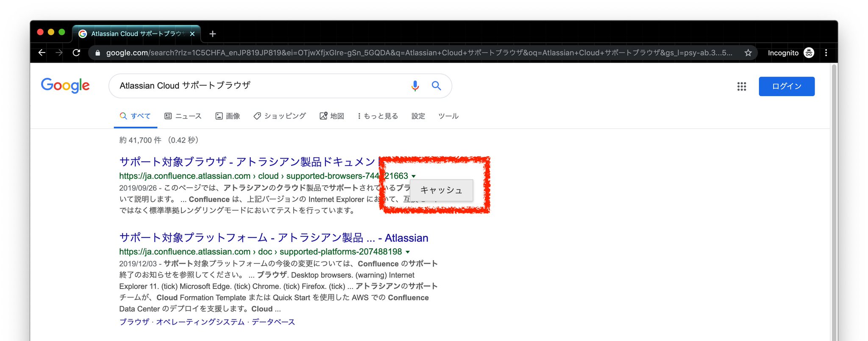The width and height of the screenshot is (868, 341).
Task: Expand the もっと見る menu
Action: click(378, 116)
